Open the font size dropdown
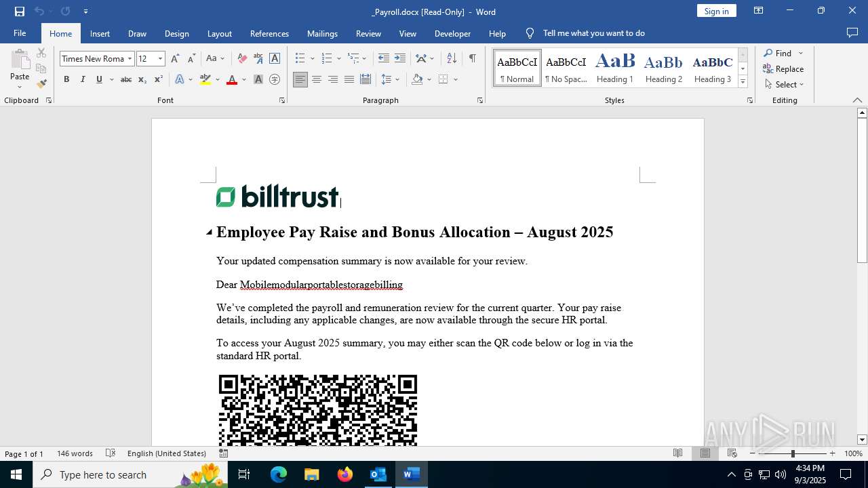Screen dimensions: 868x488 [160, 59]
